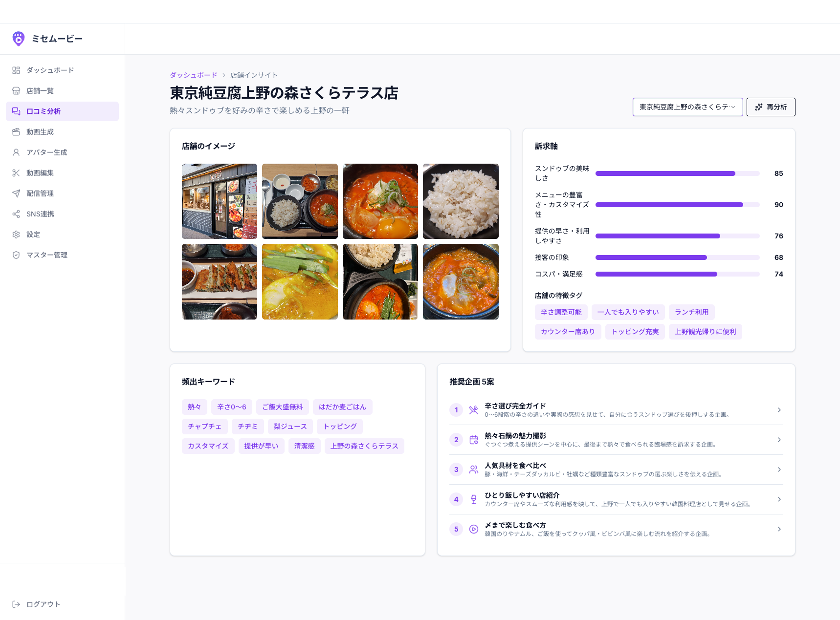Click the スンドゥブの美味しさ progress bar

[x=677, y=173]
